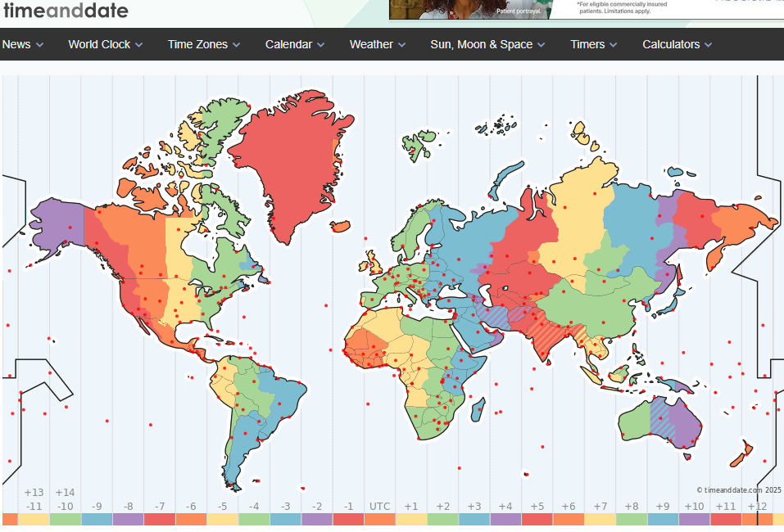Click the -8 zone color swatch
The image size is (784, 532).
[x=129, y=519]
